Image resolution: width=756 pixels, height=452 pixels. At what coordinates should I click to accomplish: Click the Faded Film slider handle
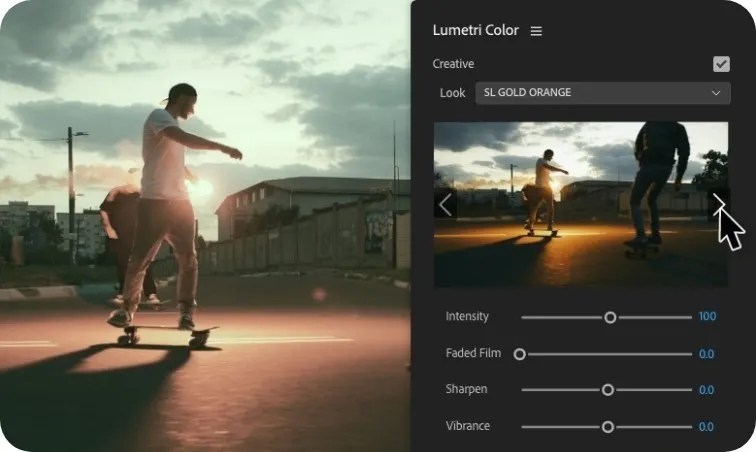tap(519, 355)
